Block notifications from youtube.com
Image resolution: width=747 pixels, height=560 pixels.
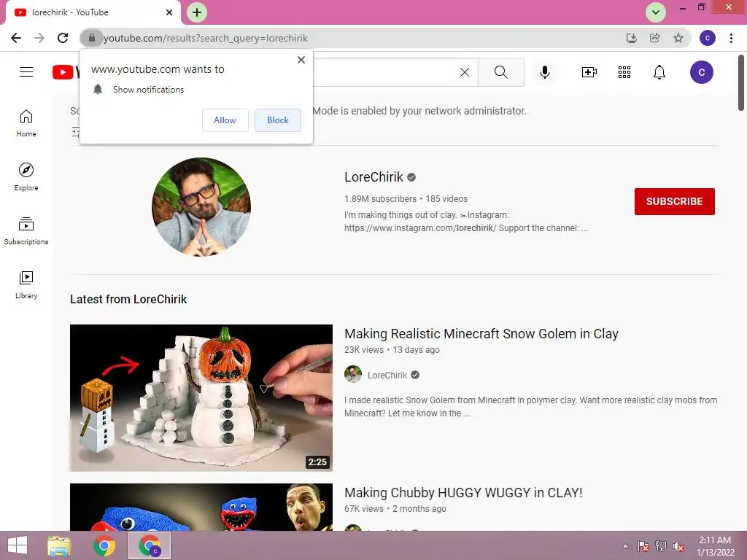pyautogui.click(x=278, y=120)
